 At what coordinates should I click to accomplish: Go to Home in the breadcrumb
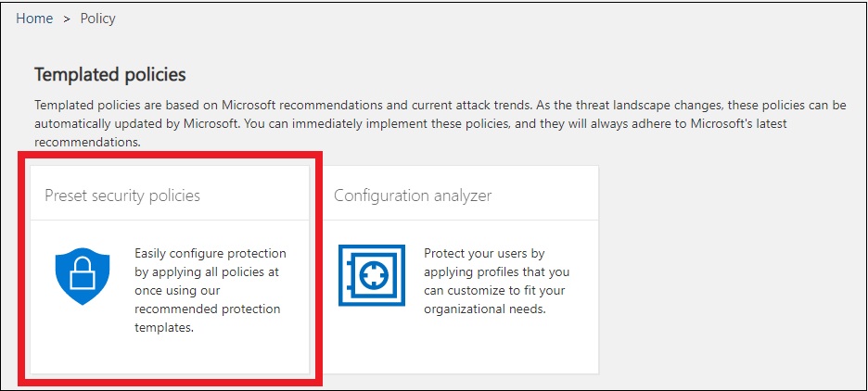34,19
